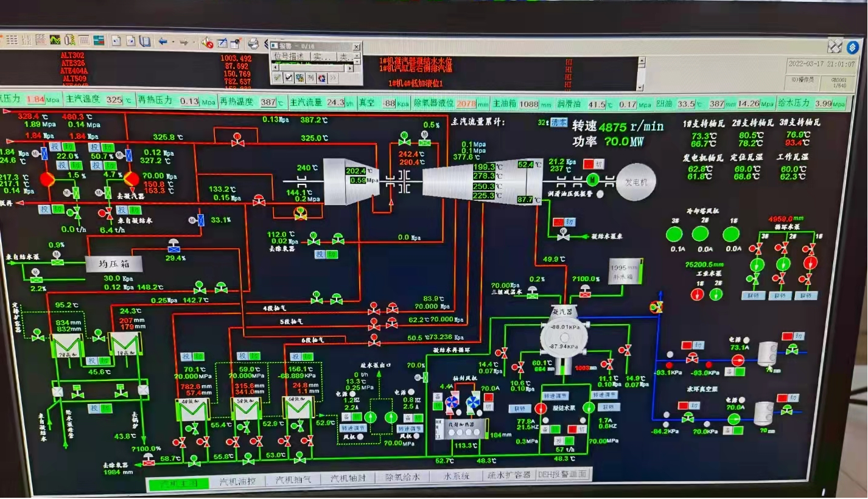
Task: Click the 1# industrial water pump icon
Action: pos(697,295)
